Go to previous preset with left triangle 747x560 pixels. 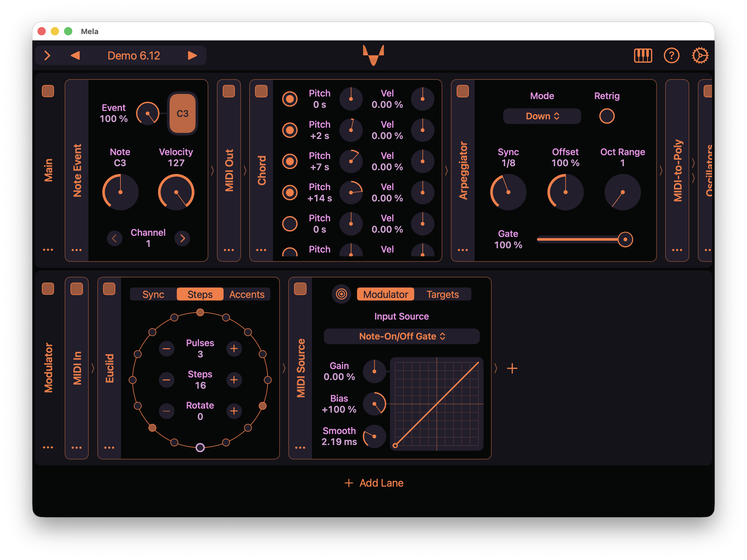coord(75,55)
